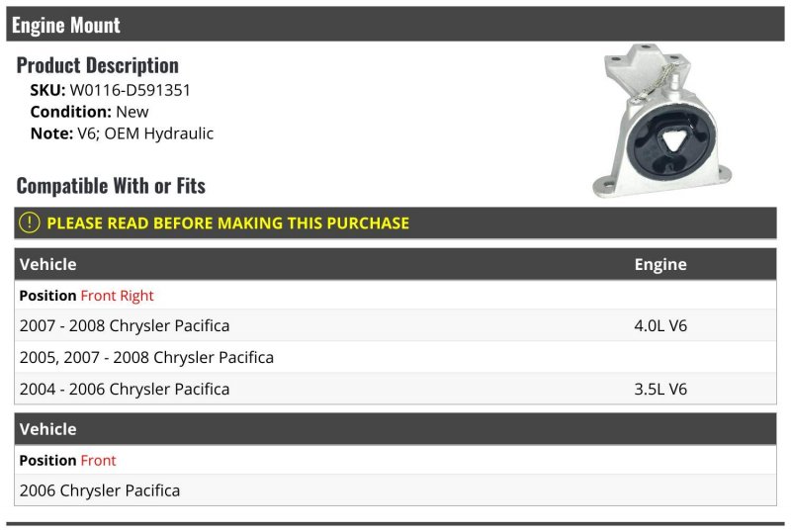The width and height of the screenshot is (791, 532).
Task: Click the first Vehicle column header
Action: [47, 264]
